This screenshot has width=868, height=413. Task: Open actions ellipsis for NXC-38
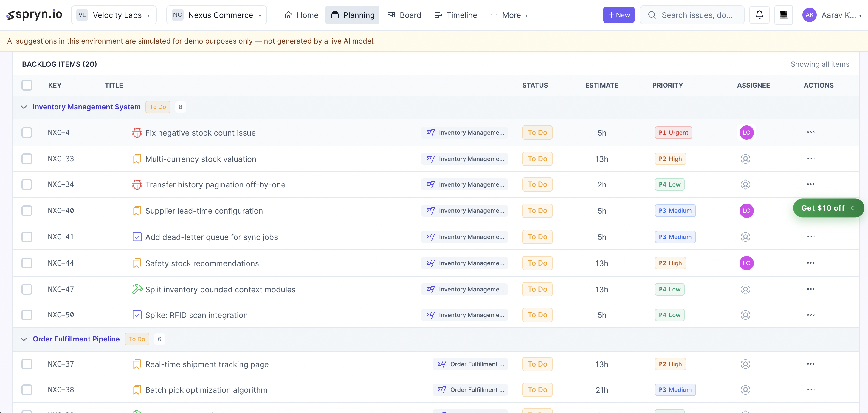810,390
